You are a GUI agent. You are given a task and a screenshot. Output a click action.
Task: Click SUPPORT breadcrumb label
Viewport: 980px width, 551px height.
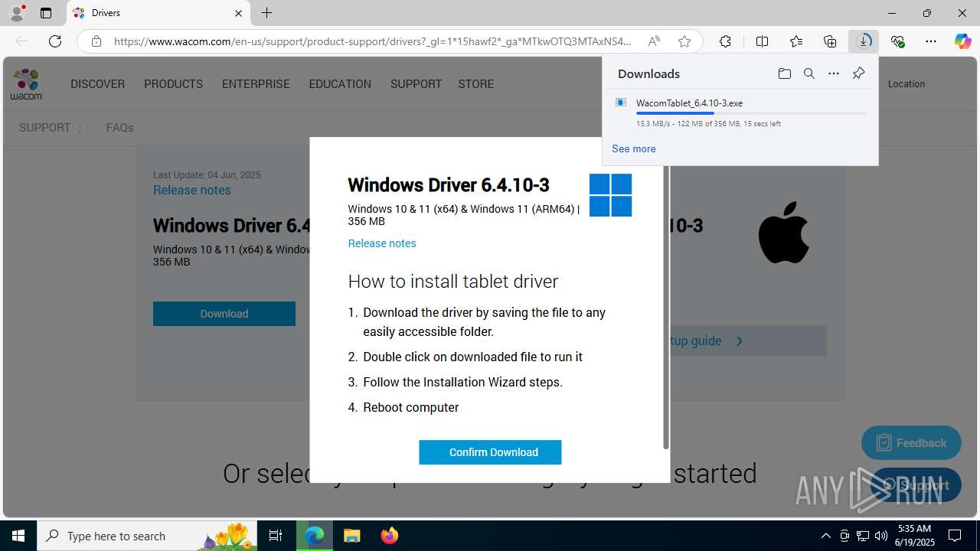[x=44, y=128]
